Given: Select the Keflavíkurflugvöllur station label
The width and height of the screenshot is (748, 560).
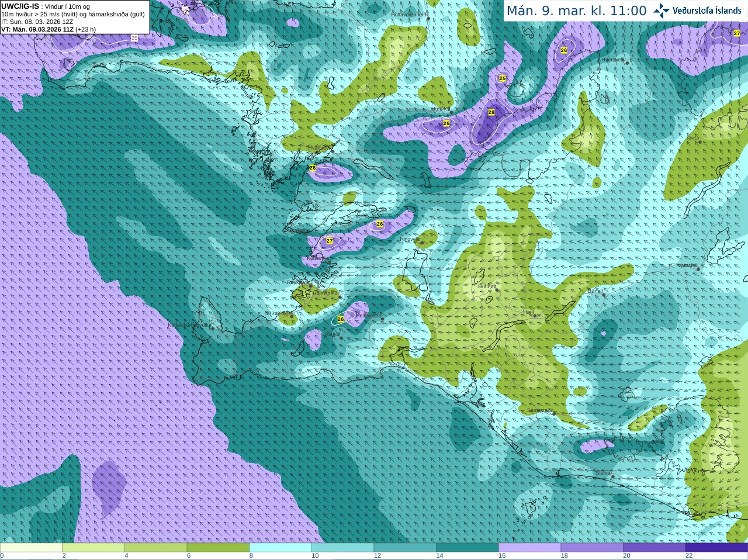Looking at the screenshot, I should [x=190, y=325].
